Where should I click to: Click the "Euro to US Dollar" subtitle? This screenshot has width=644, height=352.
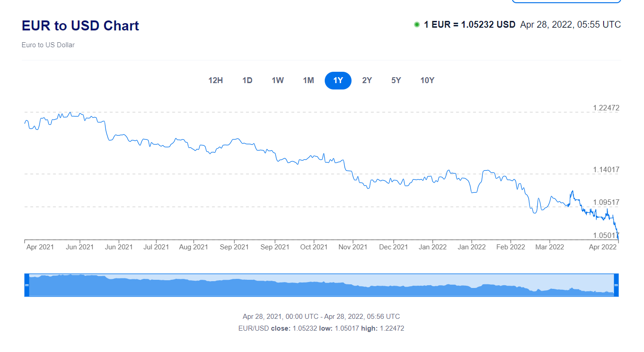(48, 45)
